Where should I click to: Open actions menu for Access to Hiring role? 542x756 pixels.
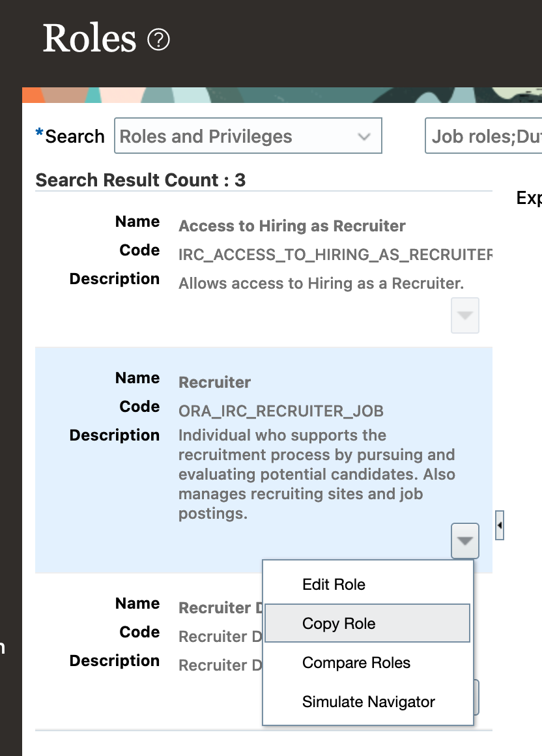[x=465, y=315]
